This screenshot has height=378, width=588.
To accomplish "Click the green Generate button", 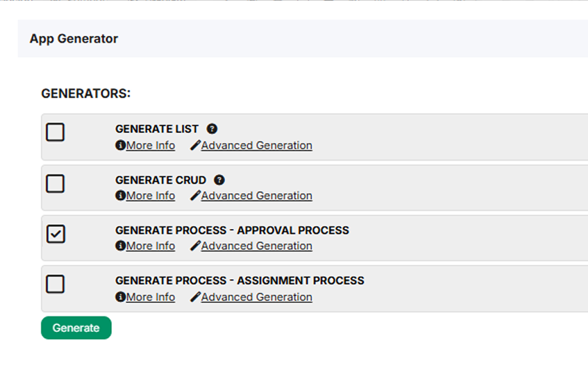I will (76, 328).
